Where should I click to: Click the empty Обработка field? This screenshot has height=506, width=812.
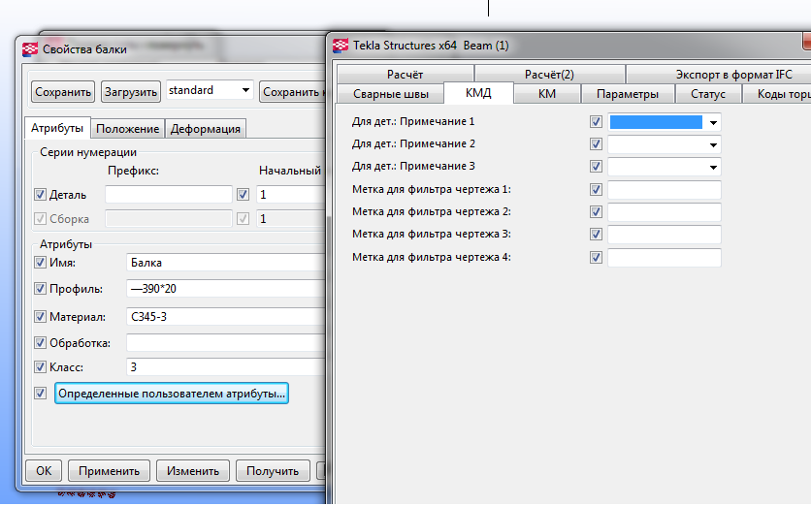pos(226,342)
